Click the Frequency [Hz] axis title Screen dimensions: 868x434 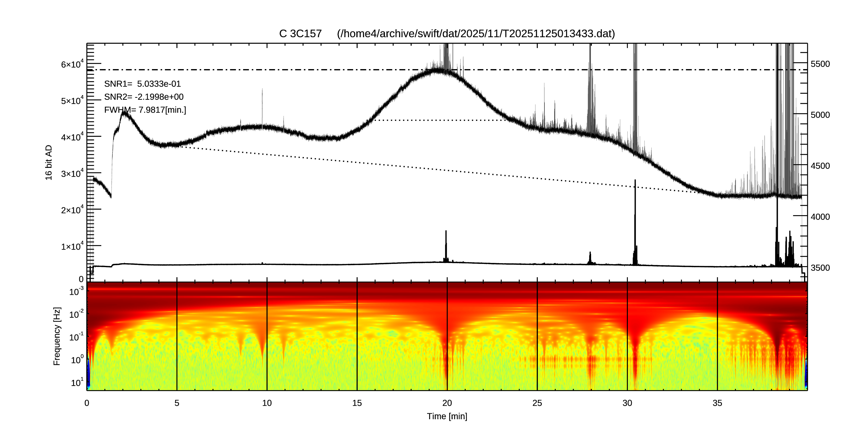click(57, 336)
